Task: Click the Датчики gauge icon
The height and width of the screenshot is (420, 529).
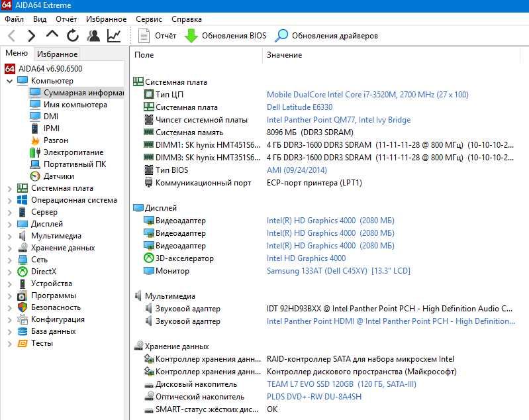Action: click(x=35, y=176)
